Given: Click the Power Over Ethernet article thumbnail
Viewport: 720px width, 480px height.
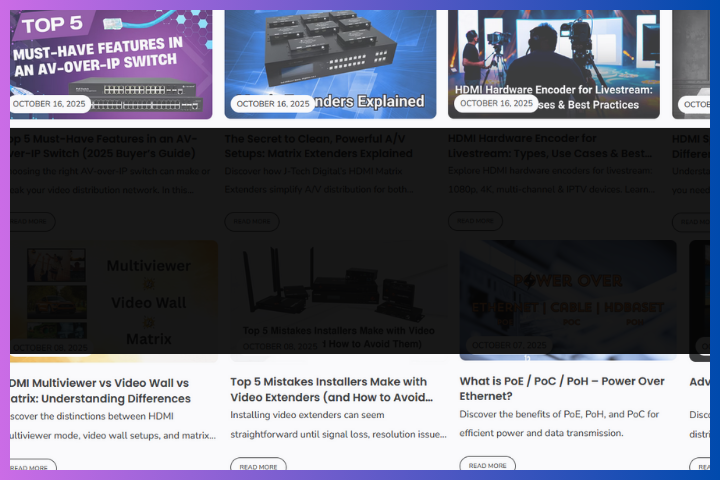Looking at the screenshot, I should [x=567, y=295].
